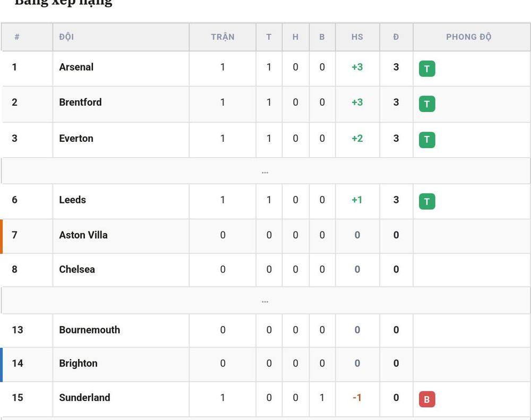The width and height of the screenshot is (531, 420).
Task: Select the Sunderland team name
Action: click(84, 398)
